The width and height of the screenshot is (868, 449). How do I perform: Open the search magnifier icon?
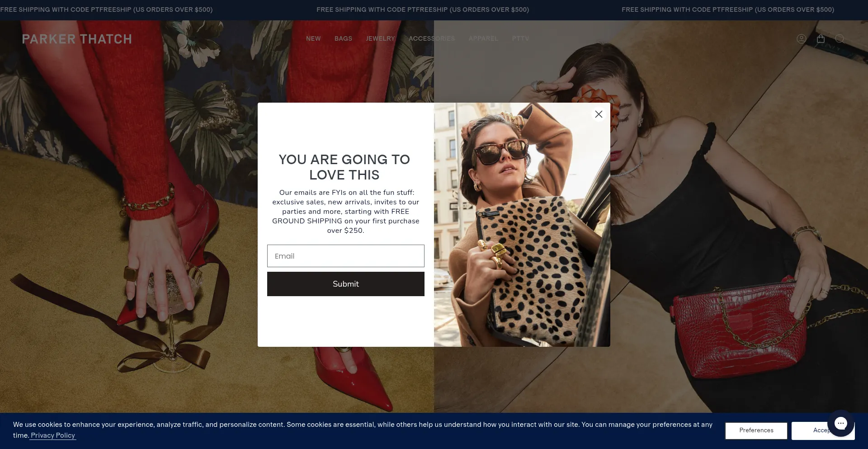pyautogui.click(x=840, y=39)
